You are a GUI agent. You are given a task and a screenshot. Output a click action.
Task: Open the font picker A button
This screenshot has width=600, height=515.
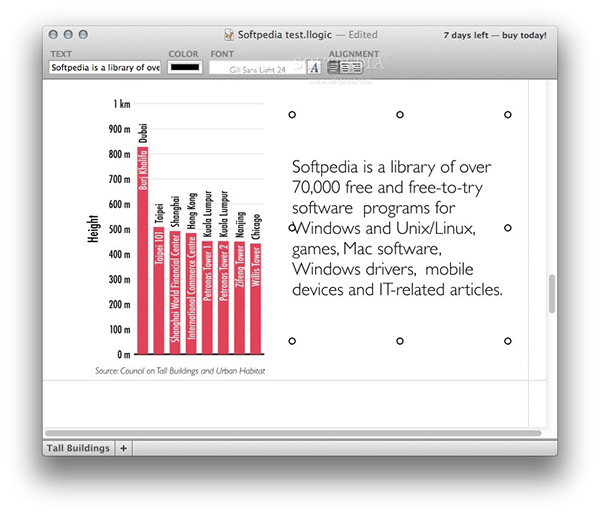point(314,68)
